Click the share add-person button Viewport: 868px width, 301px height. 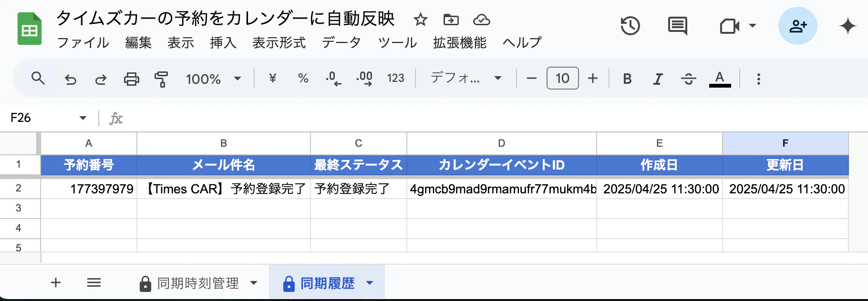pyautogui.click(x=797, y=26)
